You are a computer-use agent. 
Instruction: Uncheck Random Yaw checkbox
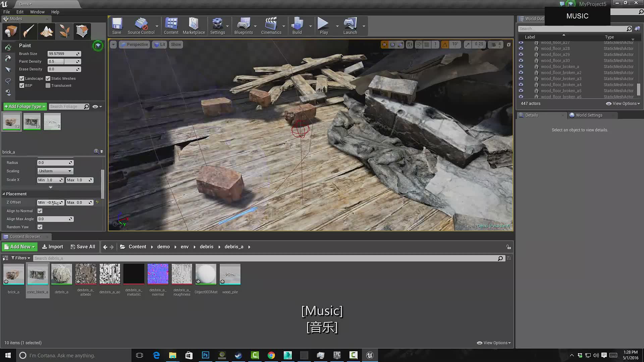pyautogui.click(x=40, y=227)
